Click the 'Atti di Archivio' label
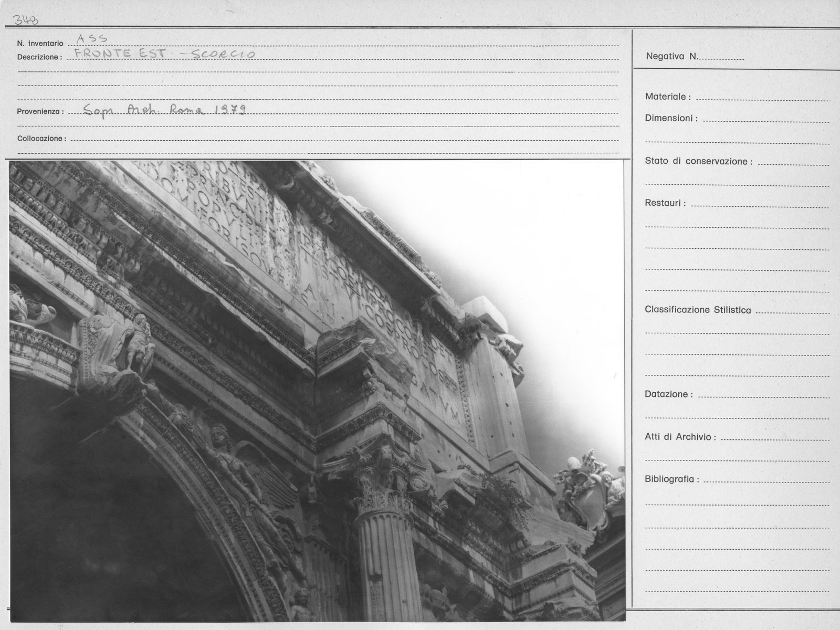Viewport: 840px width, 630px height. pos(680,437)
